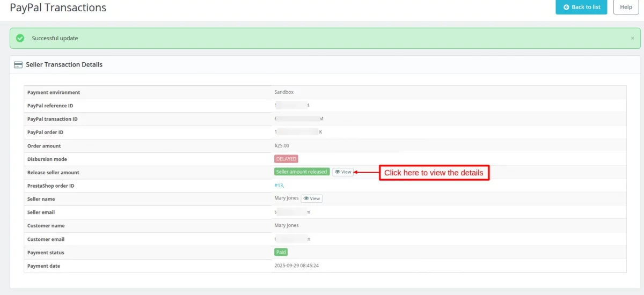Click the Customer name label
The height and width of the screenshot is (295, 644).
point(45,225)
